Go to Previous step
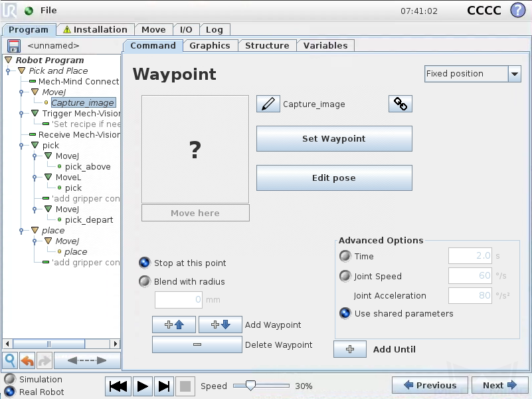 [x=430, y=385]
